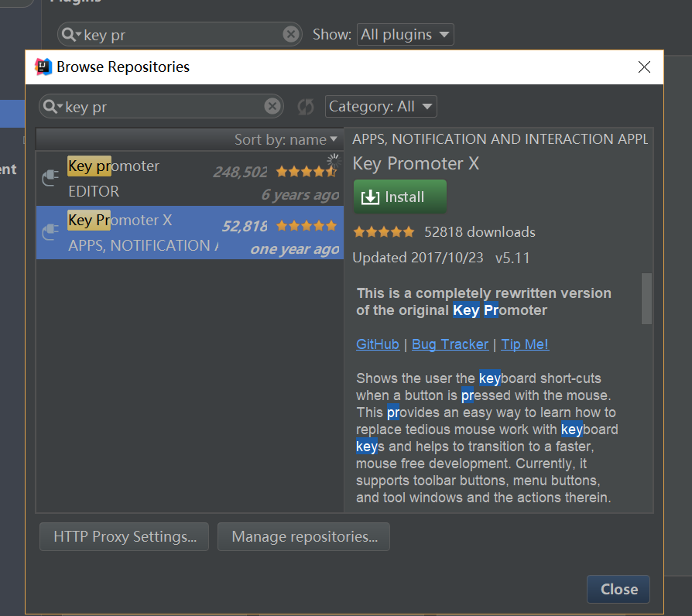692x616 pixels.
Task: Select the Key Promoter X list entry
Action: point(190,232)
